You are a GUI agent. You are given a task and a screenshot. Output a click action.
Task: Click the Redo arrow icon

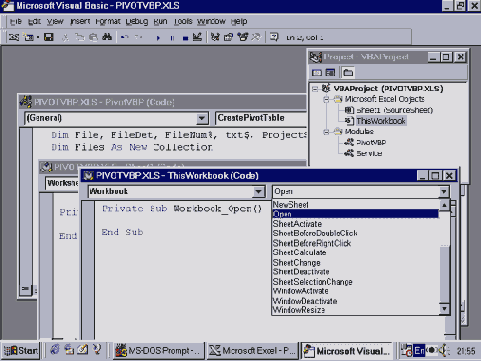139,37
